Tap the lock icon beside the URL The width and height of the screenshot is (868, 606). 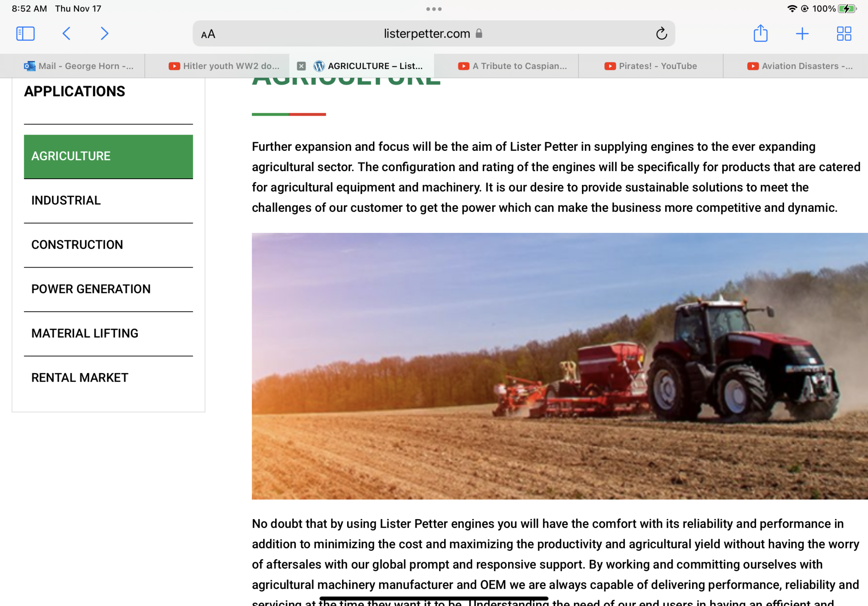pyautogui.click(x=479, y=33)
